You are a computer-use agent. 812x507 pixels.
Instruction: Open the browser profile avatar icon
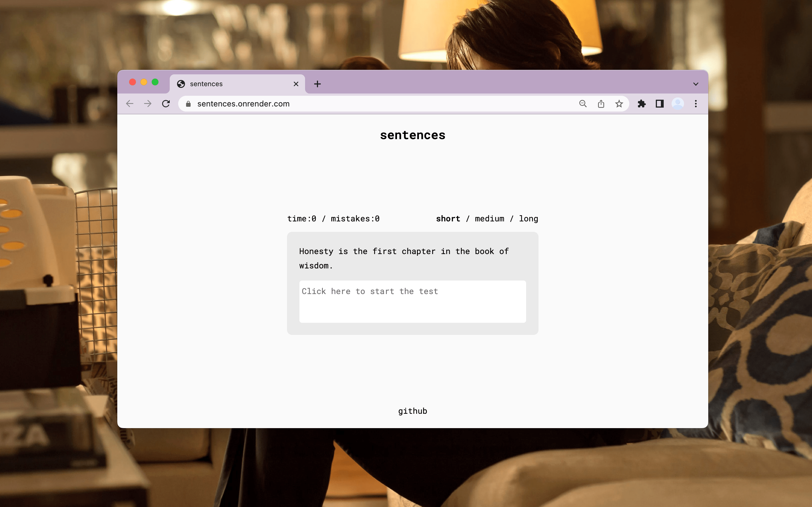[x=678, y=104]
